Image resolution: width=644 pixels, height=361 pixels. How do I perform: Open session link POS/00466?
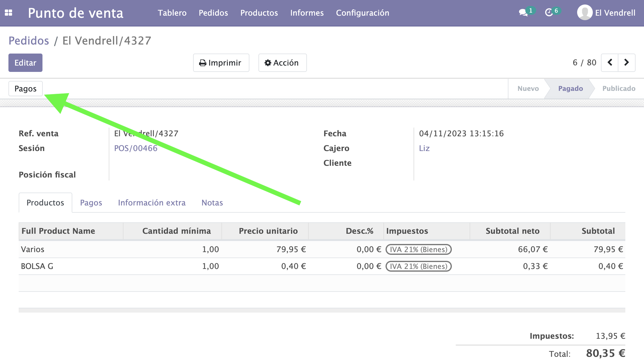(x=136, y=148)
